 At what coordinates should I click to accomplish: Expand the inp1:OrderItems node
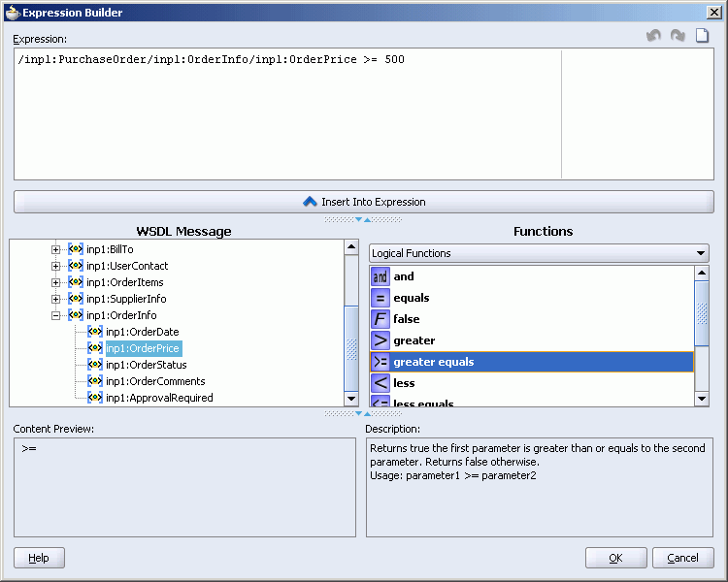point(55,282)
